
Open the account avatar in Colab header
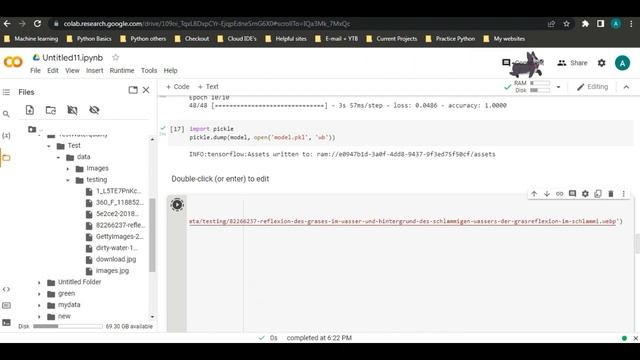click(x=622, y=63)
